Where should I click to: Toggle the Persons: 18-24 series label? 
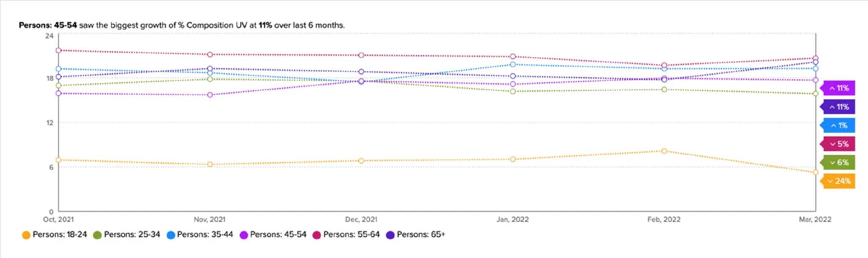[x=60, y=234]
